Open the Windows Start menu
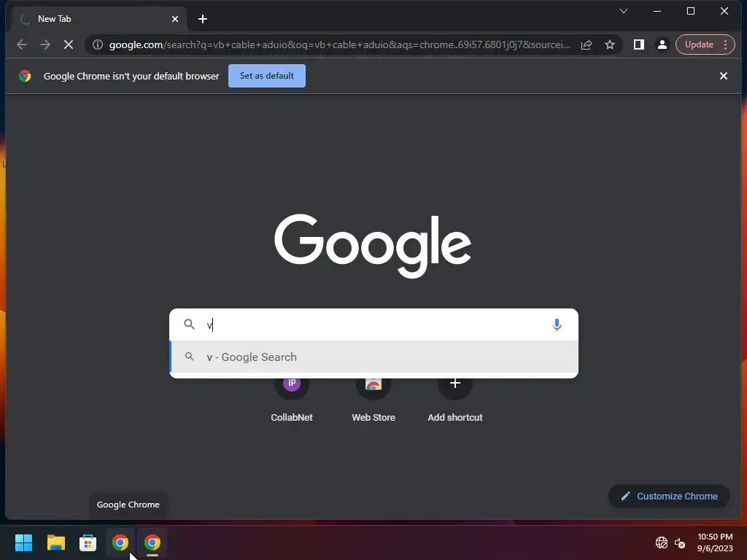747x560 pixels. click(23, 542)
